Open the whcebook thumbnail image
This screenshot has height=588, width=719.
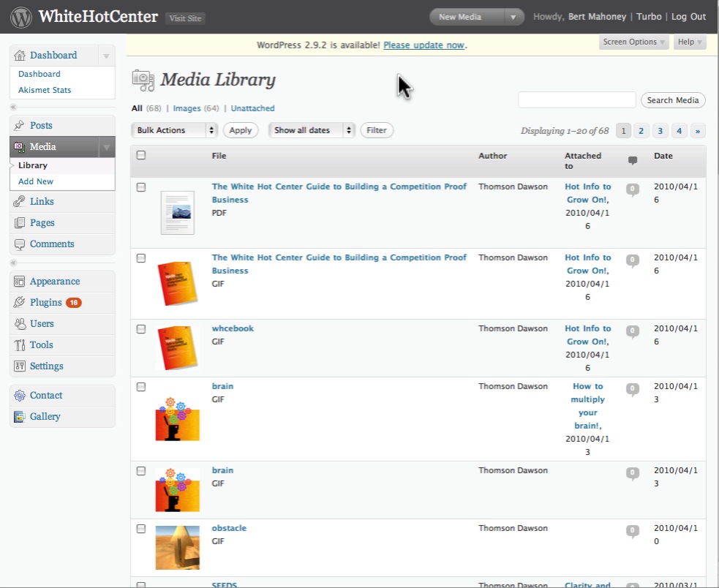pyautogui.click(x=178, y=347)
